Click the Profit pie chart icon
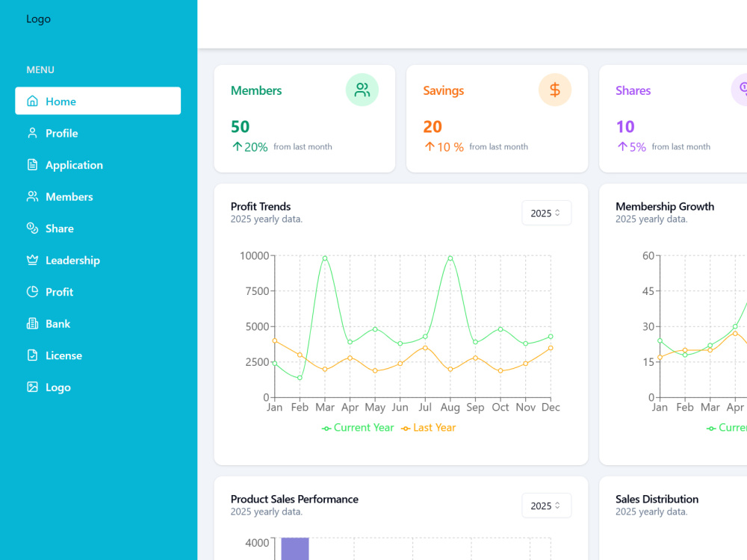Viewport: 747px width, 560px height. click(32, 291)
